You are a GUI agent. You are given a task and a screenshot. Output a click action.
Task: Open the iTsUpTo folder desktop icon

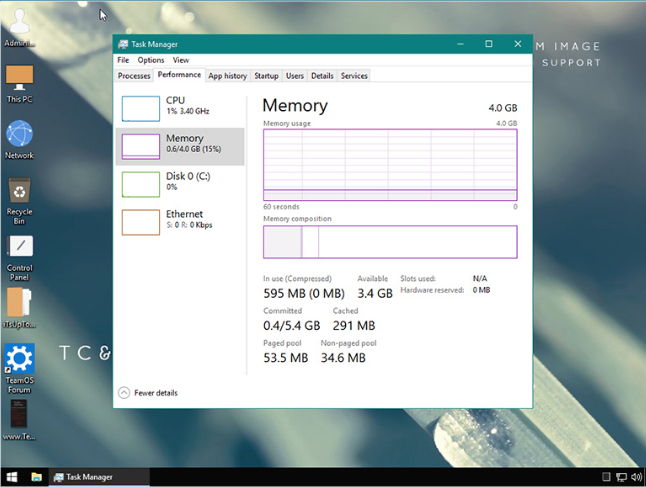coord(19,308)
